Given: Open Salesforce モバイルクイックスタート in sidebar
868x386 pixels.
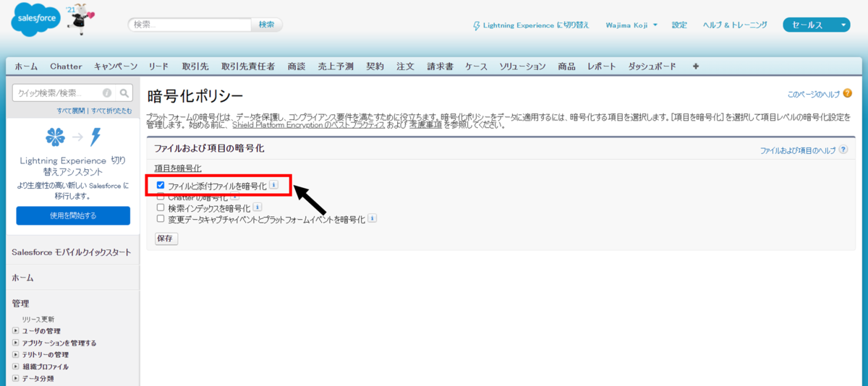Looking at the screenshot, I should (x=72, y=252).
